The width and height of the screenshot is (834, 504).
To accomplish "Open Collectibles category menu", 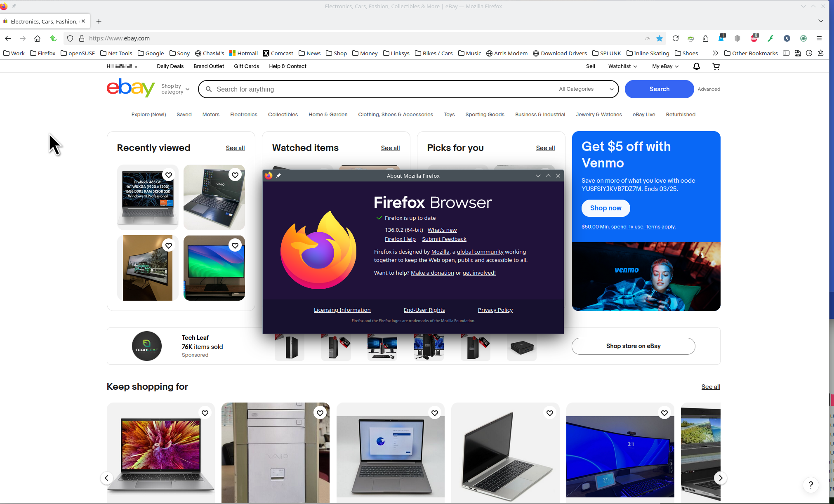I will [283, 115].
